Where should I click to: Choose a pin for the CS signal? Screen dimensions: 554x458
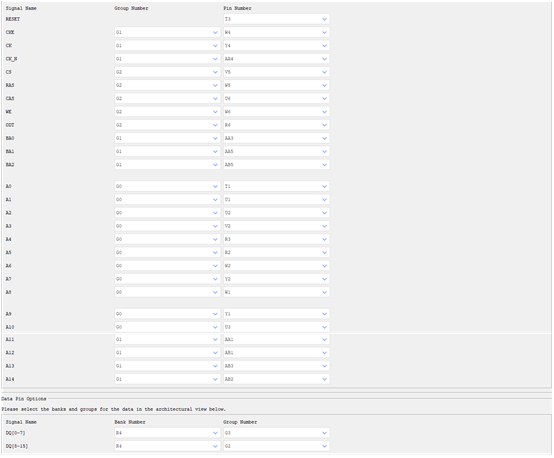[x=276, y=72]
